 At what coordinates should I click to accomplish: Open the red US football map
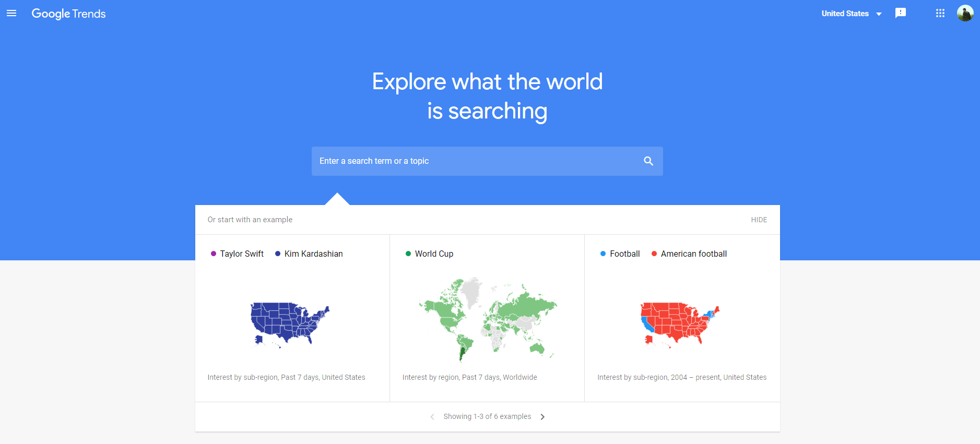pos(680,325)
